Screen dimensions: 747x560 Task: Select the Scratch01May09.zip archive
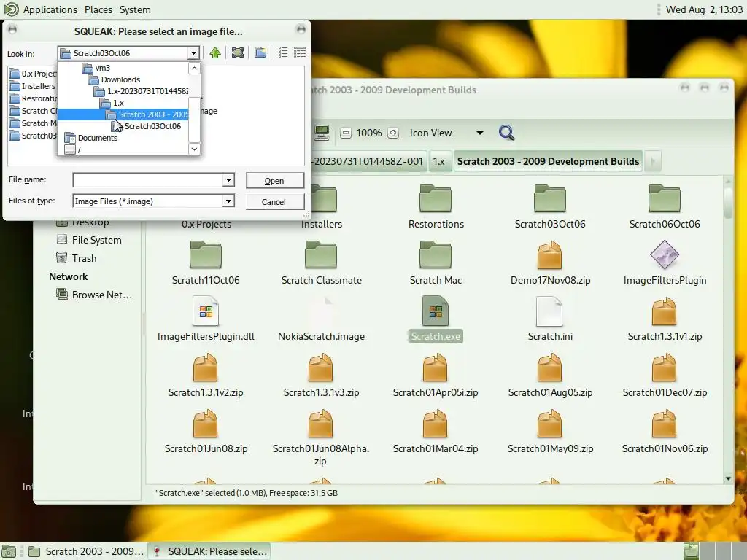tap(550, 432)
